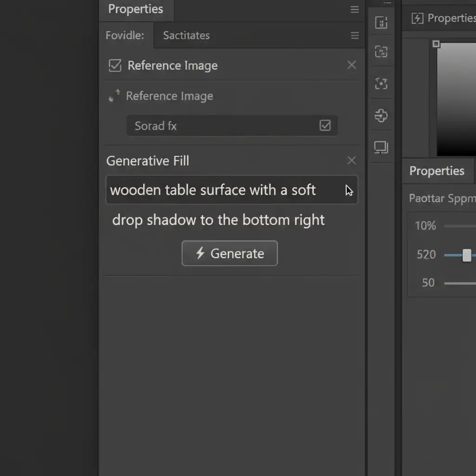Open the Properties panel hamburger menu
Image resolution: width=476 pixels, height=476 pixels.
pos(355,9)
